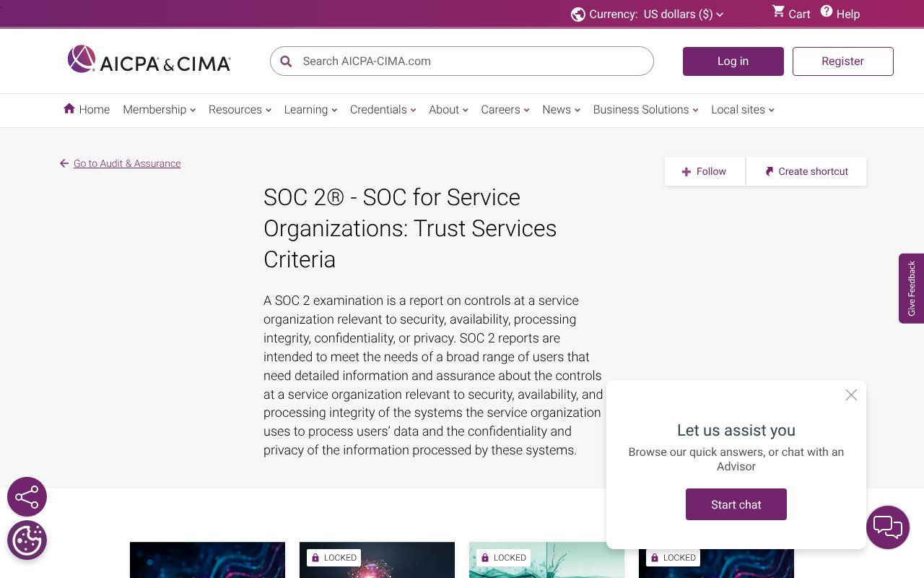
Task: Click the Search AICPA-CIMA.com input field
Action: coord(461,61)
